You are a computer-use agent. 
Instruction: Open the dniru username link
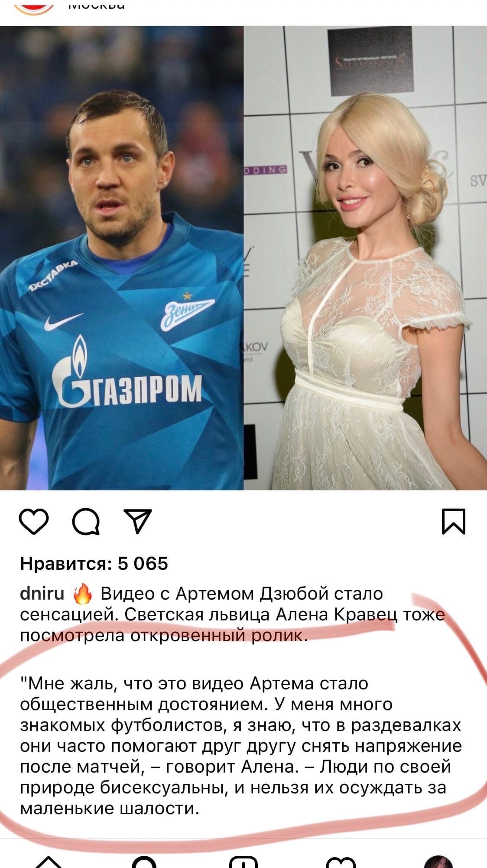point(42,593)
